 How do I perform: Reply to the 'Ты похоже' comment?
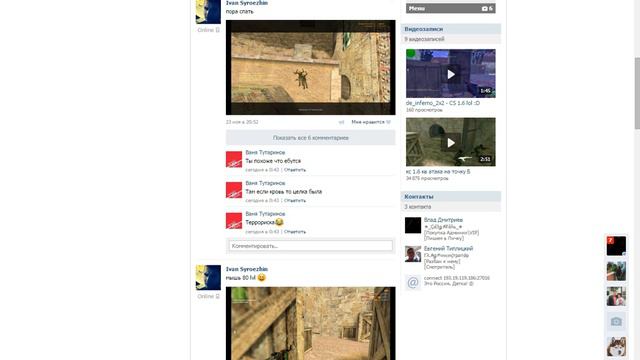click(295, 170)
